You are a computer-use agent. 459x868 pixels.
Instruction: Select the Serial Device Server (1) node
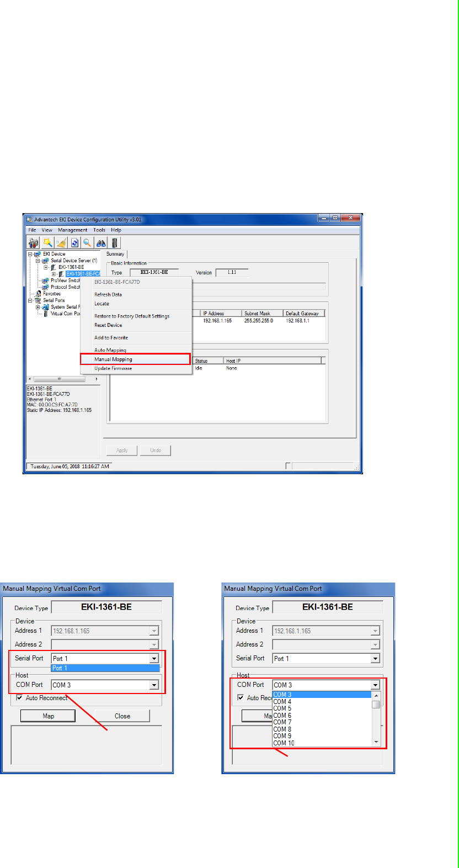(74, 261)
